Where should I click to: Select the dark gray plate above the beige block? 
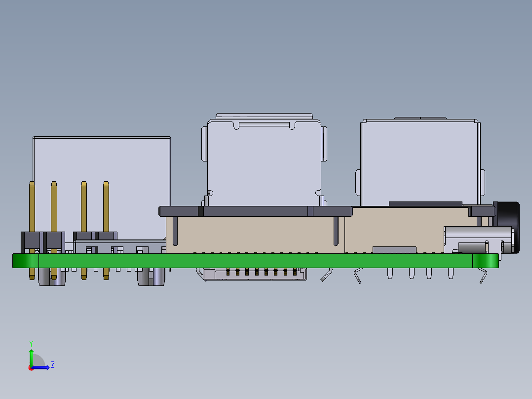click(256, 211)
